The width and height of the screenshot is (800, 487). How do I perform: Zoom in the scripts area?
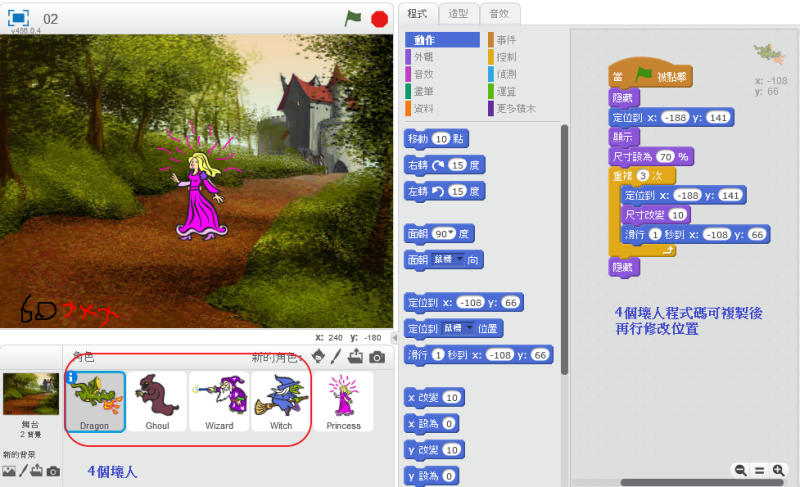(778, 469)
